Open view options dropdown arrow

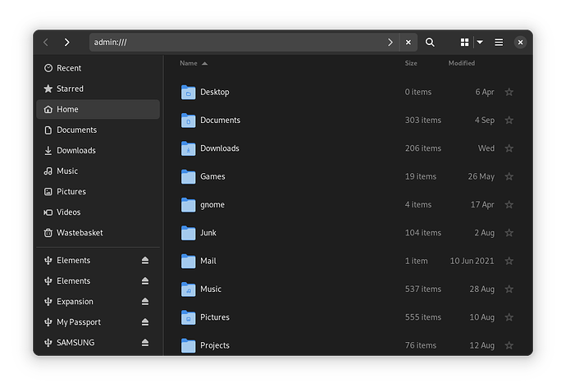480,42
